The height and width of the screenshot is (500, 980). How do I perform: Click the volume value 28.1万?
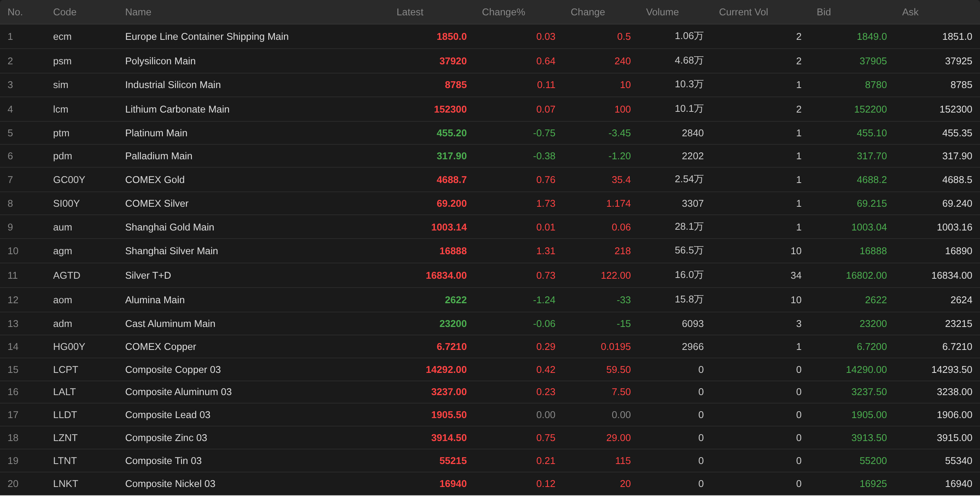(689, 227)
